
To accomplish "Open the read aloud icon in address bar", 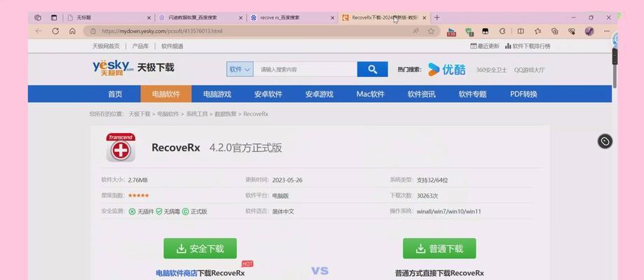I will (416, 31).
